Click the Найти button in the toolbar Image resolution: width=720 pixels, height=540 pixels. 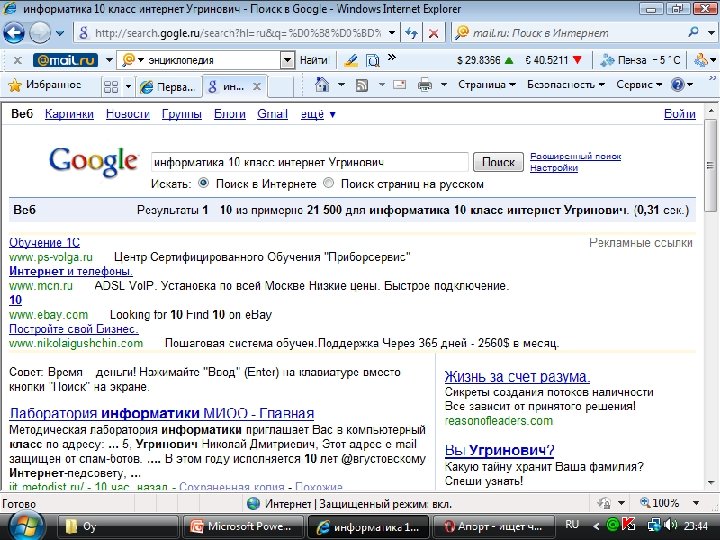click(x=314, y=60)
